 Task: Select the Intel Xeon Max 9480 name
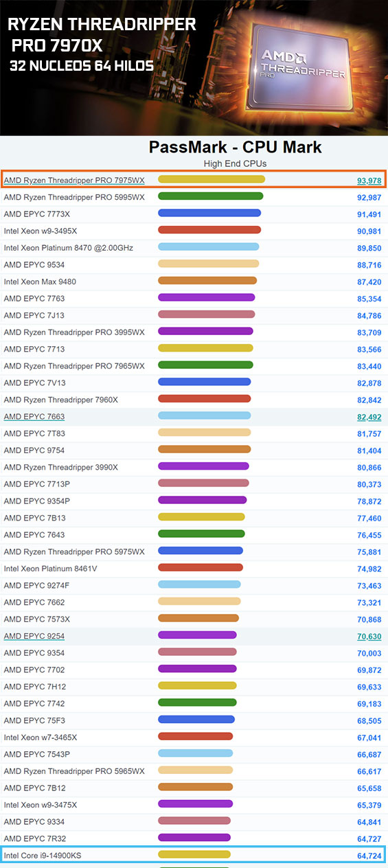pos(40,282)
